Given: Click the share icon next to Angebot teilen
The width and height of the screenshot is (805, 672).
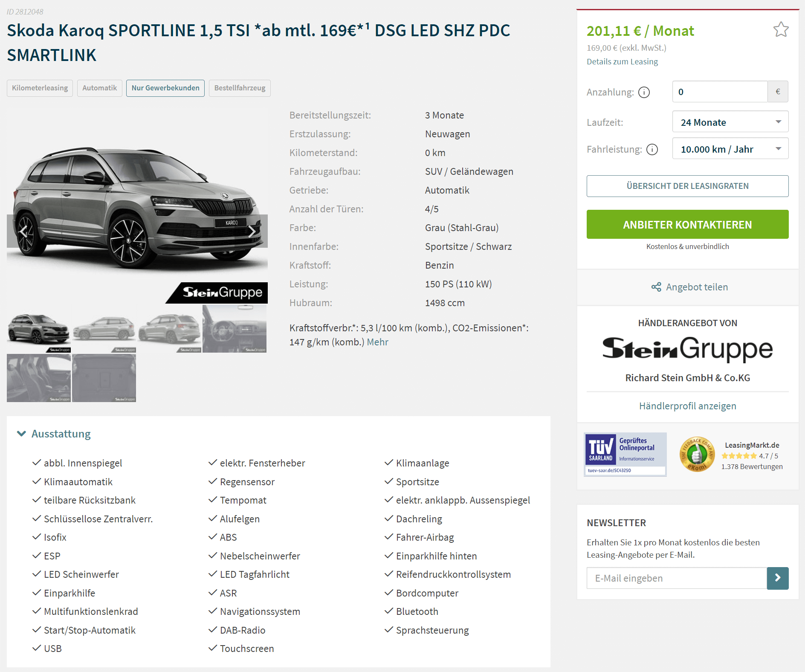Looking at the screenshot, I should pos(656,287).
